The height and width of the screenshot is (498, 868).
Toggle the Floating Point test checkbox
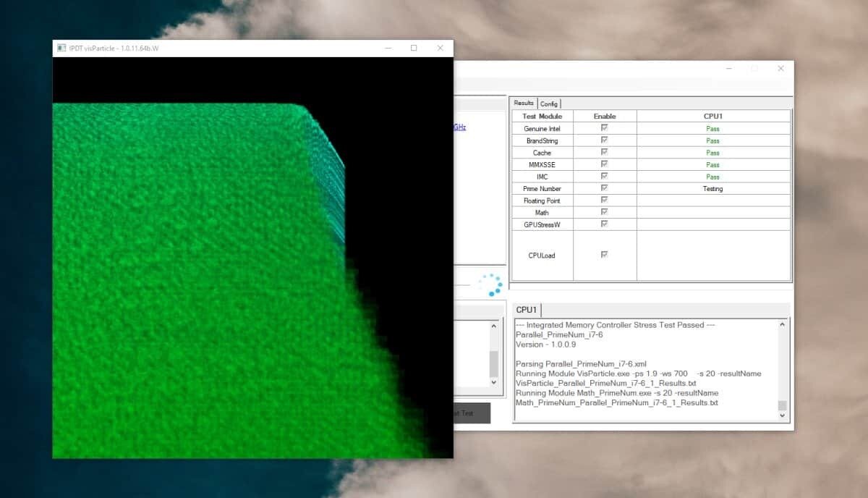tap(604, 200)
